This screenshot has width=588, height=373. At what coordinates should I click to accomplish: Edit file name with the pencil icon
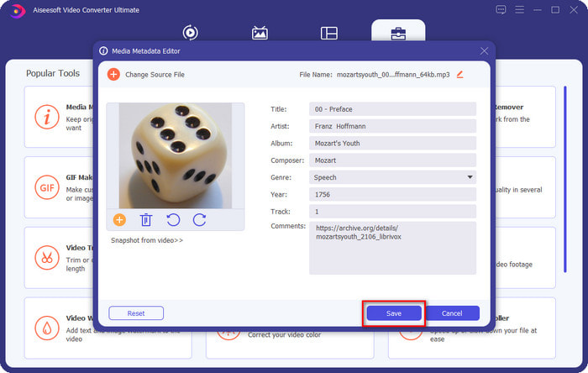pos(460,75)
